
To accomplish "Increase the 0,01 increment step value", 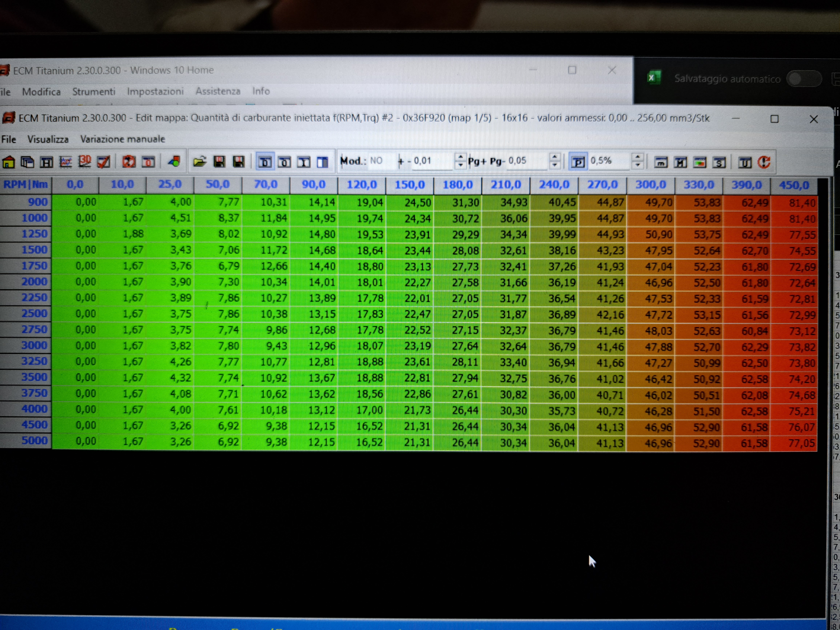I will 460,157.
